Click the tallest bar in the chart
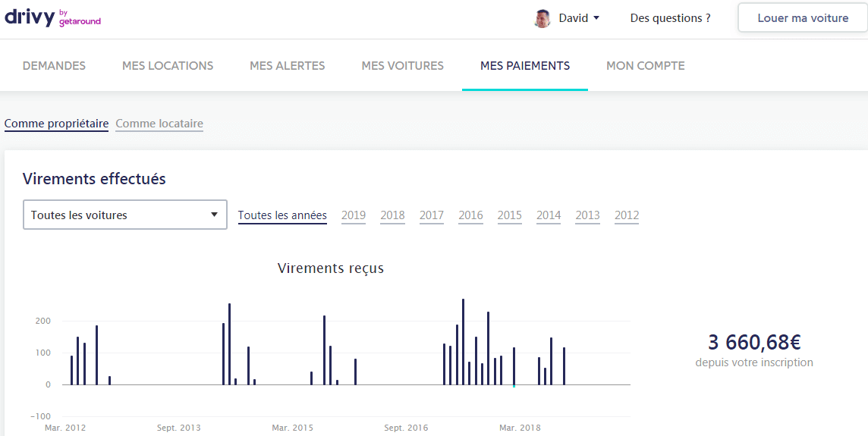 pyautogui.click(x=463, y=341)
